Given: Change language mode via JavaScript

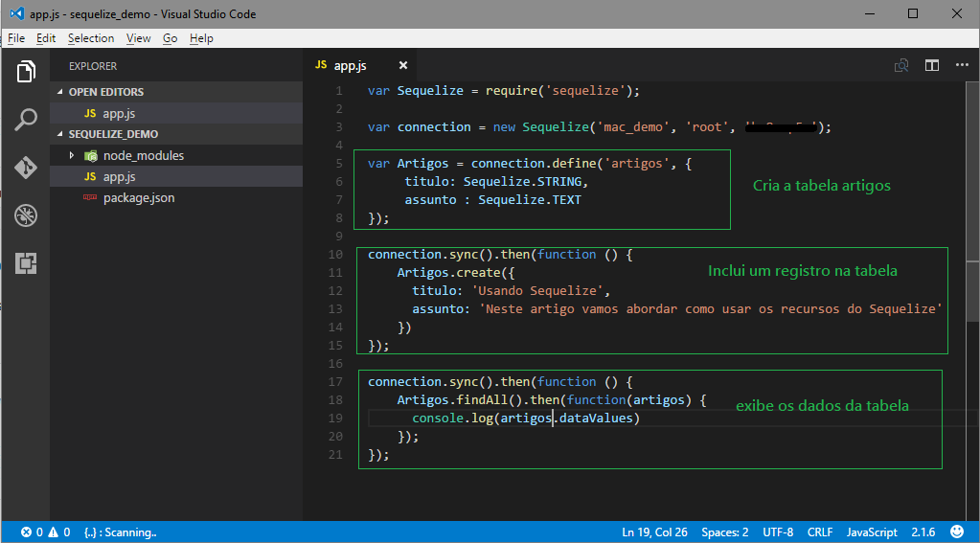Looking at the screenshot, I should click(871, 532).
